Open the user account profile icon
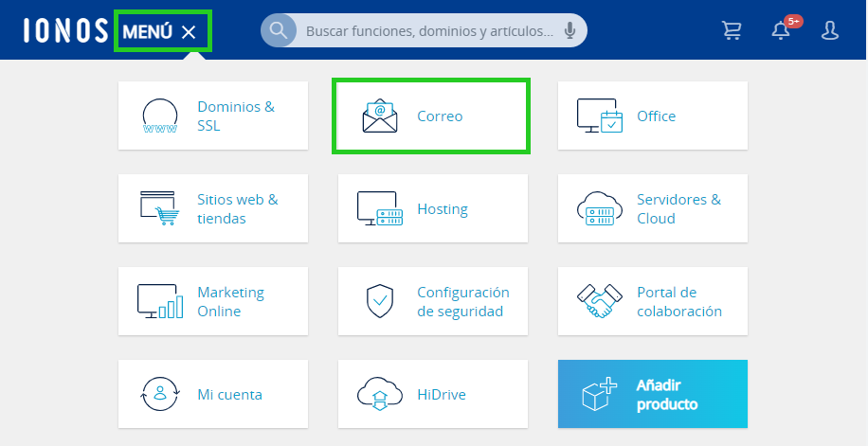Image resolution: width=868 pixels, height=446 pixels. point(830,31)
